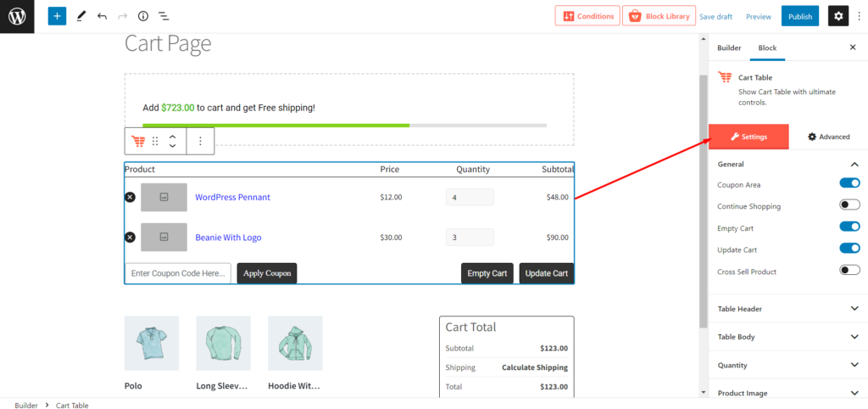Expand the Product Image section
This screenshot has width=868, height=409.
[x=787, y=393]
